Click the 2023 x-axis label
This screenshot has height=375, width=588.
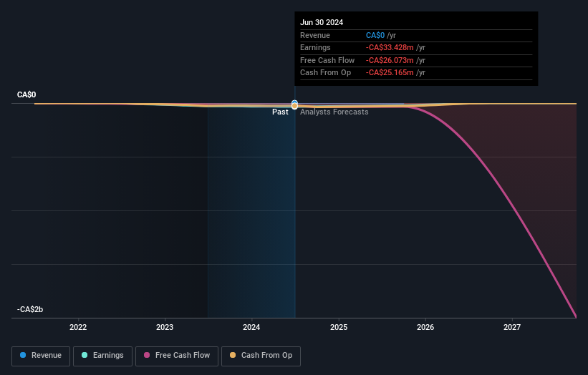[x=165, y=328]
